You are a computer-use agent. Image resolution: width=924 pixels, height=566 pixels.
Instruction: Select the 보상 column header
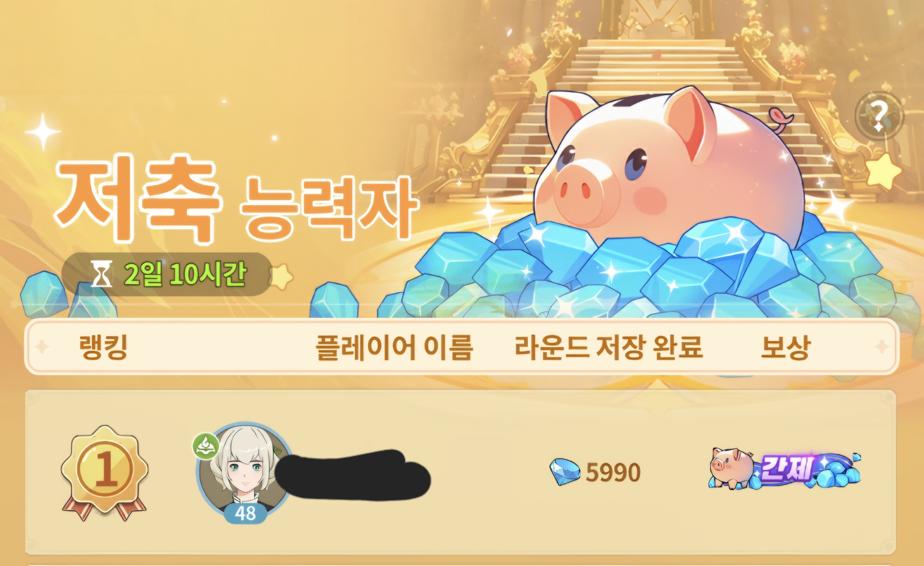tap(785, 347)
